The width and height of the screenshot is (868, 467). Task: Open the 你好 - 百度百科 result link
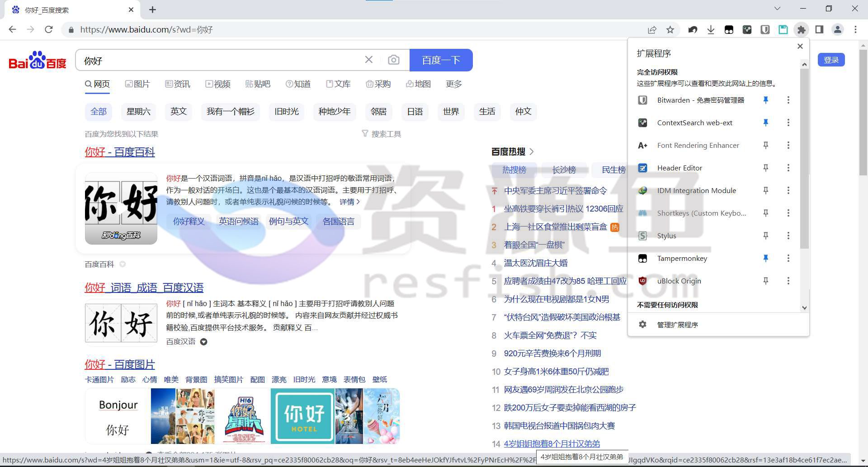pyautogui.click(x=120, y=152)
